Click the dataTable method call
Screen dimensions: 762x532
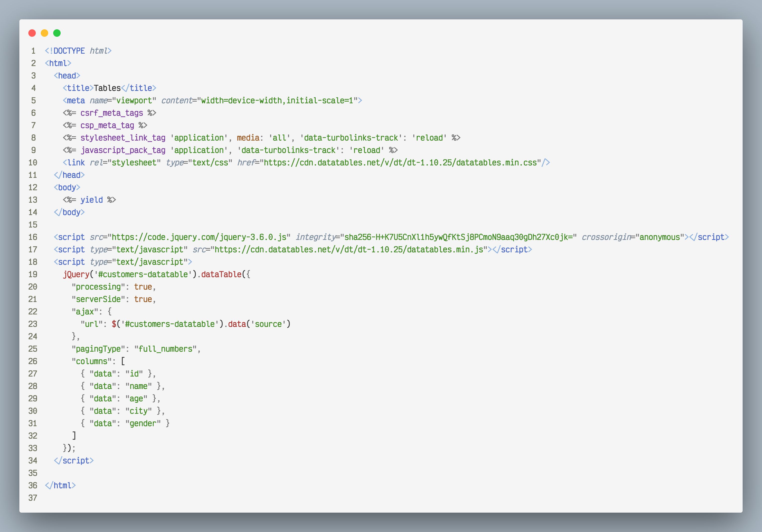221,275
